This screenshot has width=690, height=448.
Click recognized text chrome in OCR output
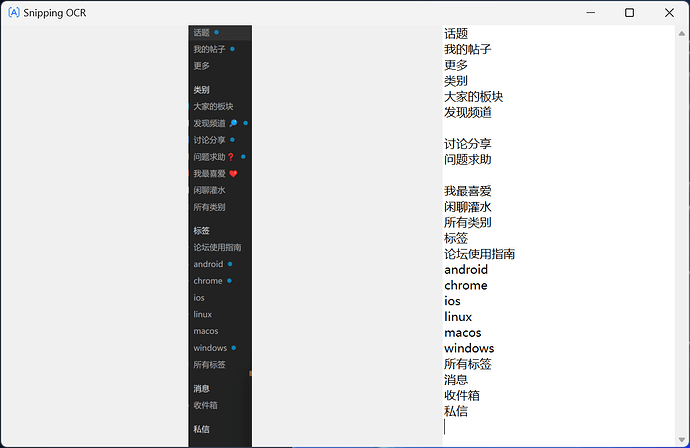click(466, 285)
